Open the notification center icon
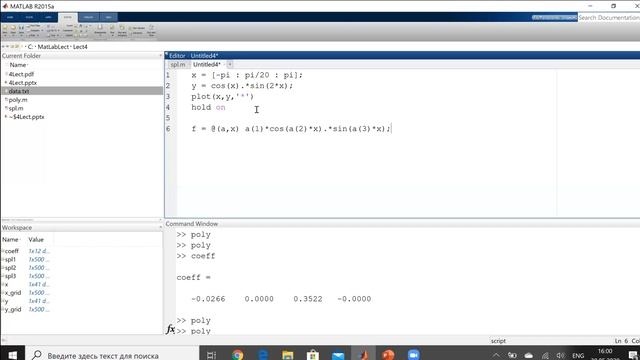This screenshot has height=360, width=640. (633, 356)
